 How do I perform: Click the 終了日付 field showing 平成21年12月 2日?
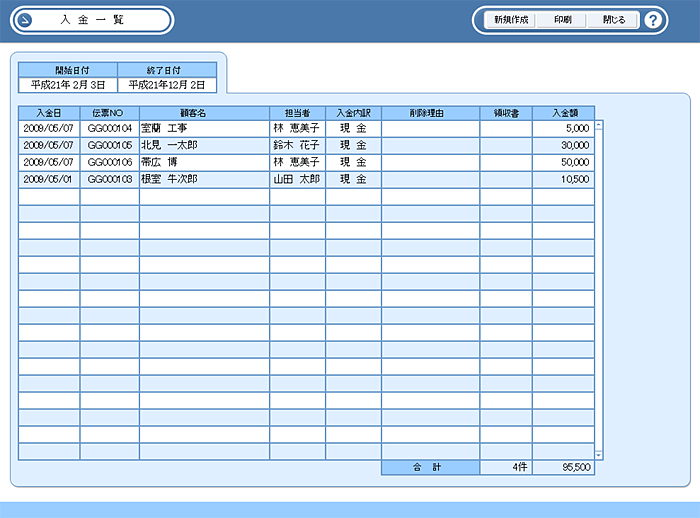[x=167, y=85]
